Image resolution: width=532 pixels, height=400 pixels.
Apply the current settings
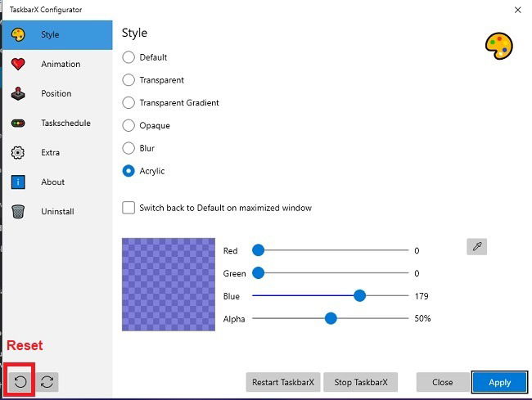(499, 382)
